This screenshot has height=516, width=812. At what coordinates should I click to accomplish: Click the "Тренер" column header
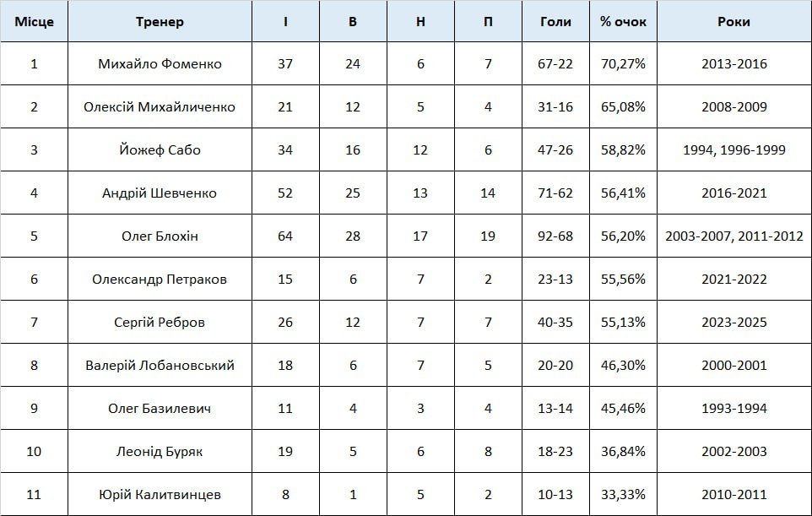click(160, 22)
